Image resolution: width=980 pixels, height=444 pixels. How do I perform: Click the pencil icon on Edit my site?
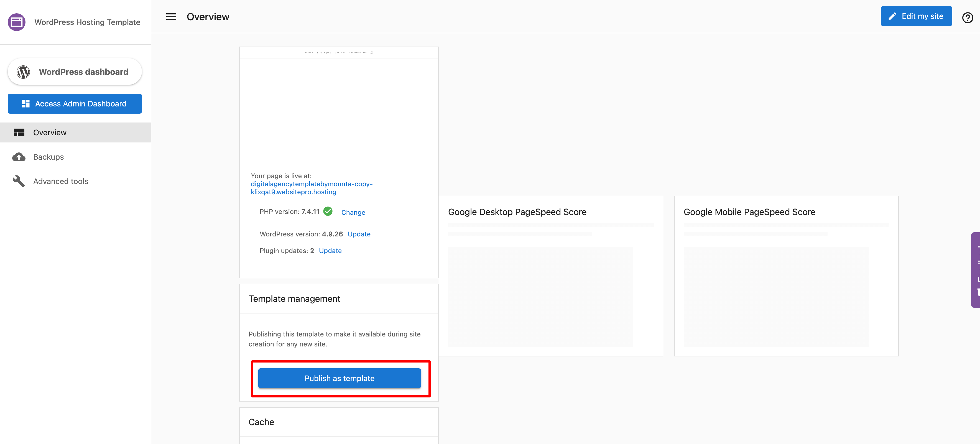(892, 16)
